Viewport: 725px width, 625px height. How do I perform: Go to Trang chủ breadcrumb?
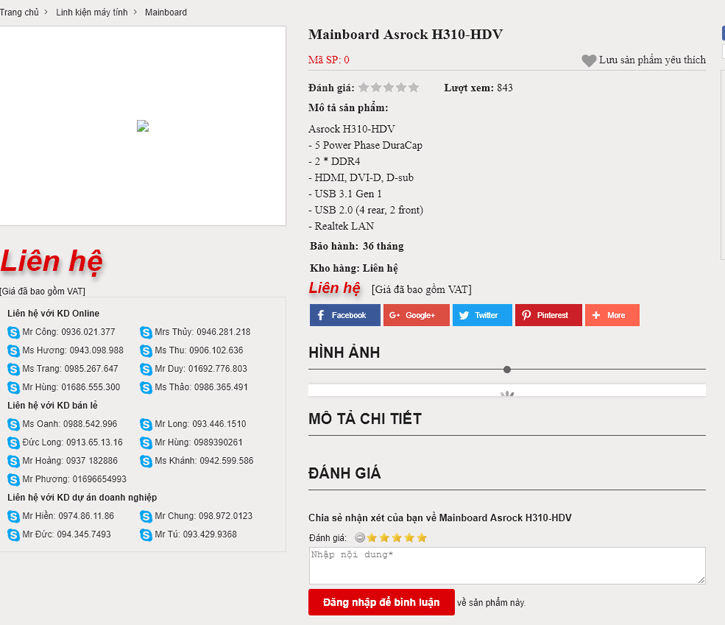[x=19, y=12]
